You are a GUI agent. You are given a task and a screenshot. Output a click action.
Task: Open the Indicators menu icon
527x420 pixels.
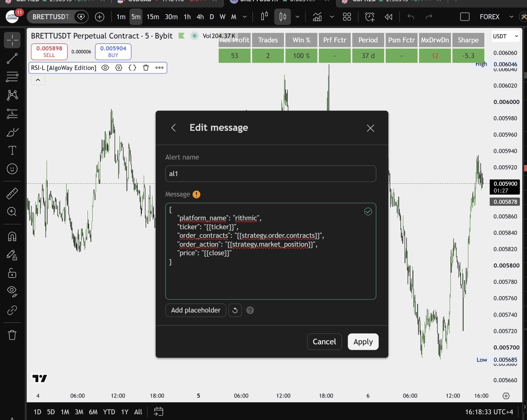(x=317, y=17)
